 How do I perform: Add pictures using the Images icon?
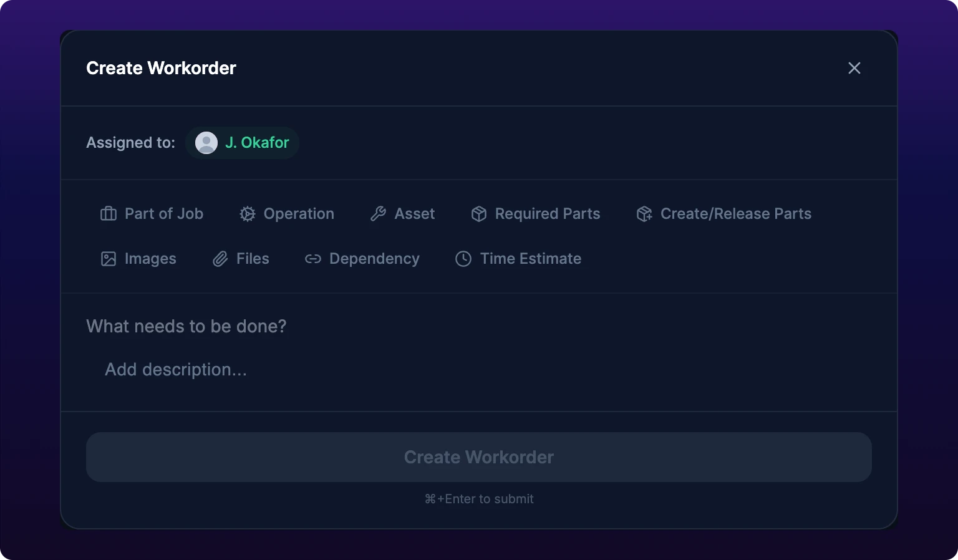coord(109,259)
